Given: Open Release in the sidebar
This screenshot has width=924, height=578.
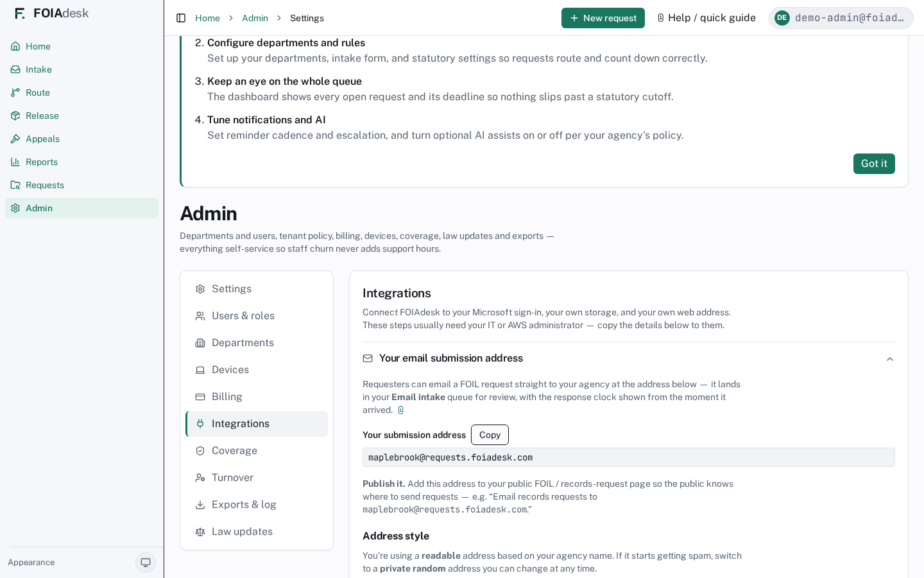Looking at the screenshot, I should click(81, 116).
